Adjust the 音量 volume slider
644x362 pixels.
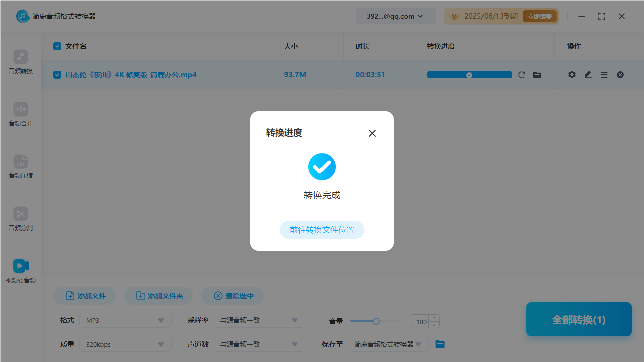(376, 321)
